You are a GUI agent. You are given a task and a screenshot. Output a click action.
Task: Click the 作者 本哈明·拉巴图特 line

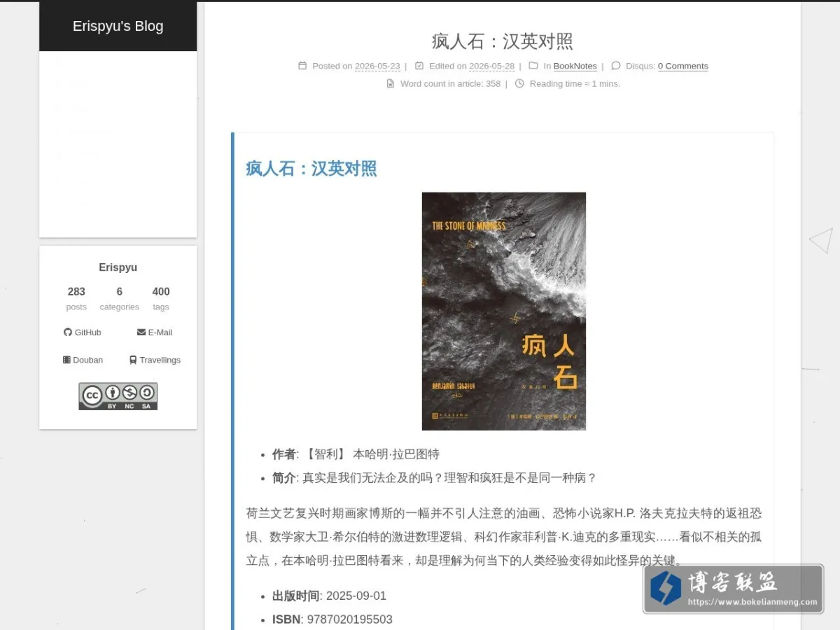[356, 454]
